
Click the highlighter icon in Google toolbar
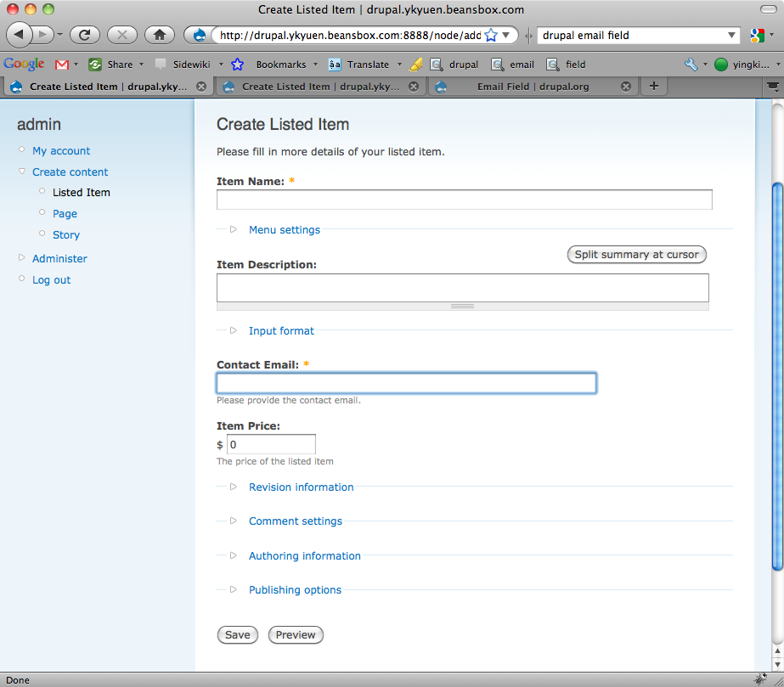coord(416,65)
